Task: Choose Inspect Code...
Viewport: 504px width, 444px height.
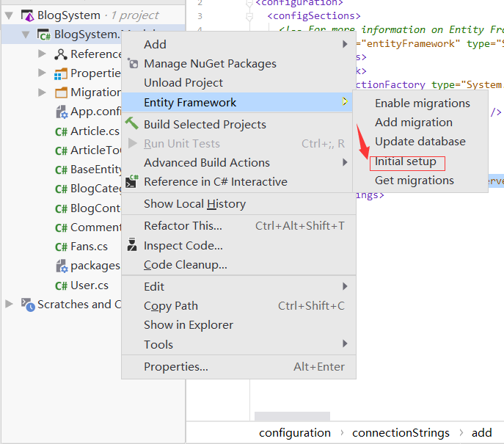Action: (x=238, y=246)
